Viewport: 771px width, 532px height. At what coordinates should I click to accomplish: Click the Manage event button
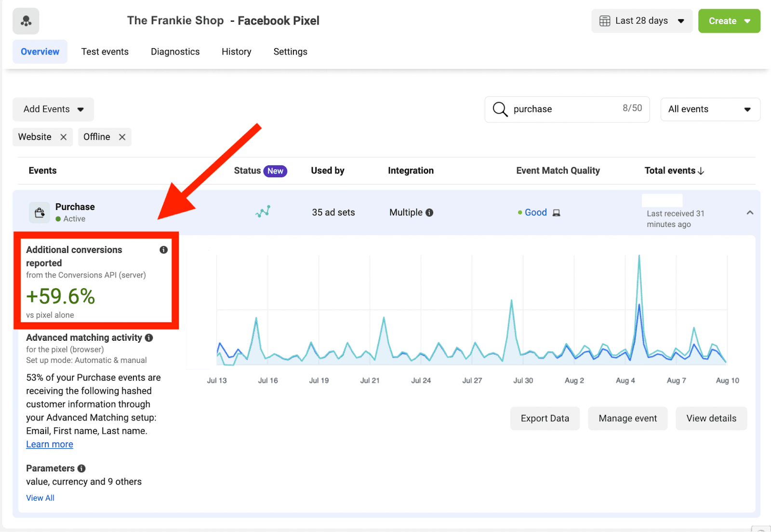628,418
